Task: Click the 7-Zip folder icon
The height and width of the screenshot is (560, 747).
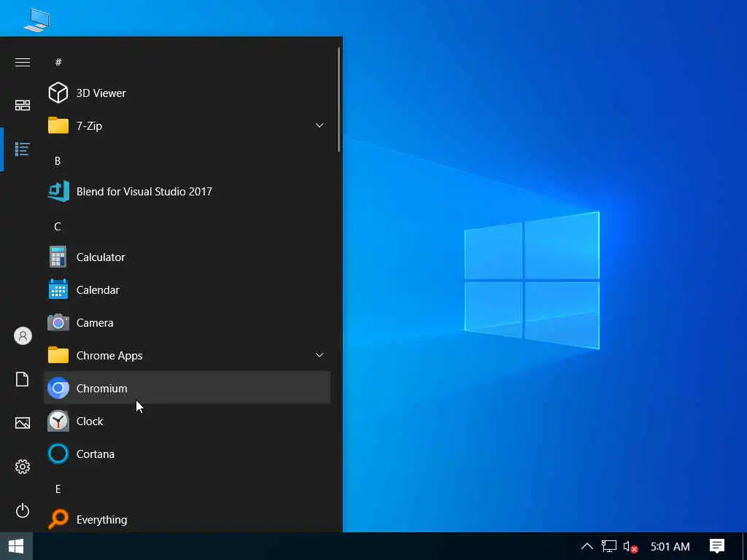Action: pos(58,125)
